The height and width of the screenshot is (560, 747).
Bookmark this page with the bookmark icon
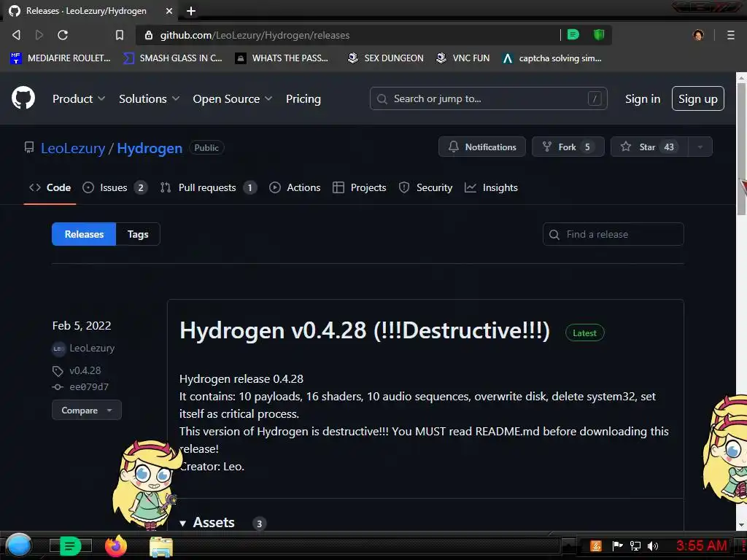[119, 35]
